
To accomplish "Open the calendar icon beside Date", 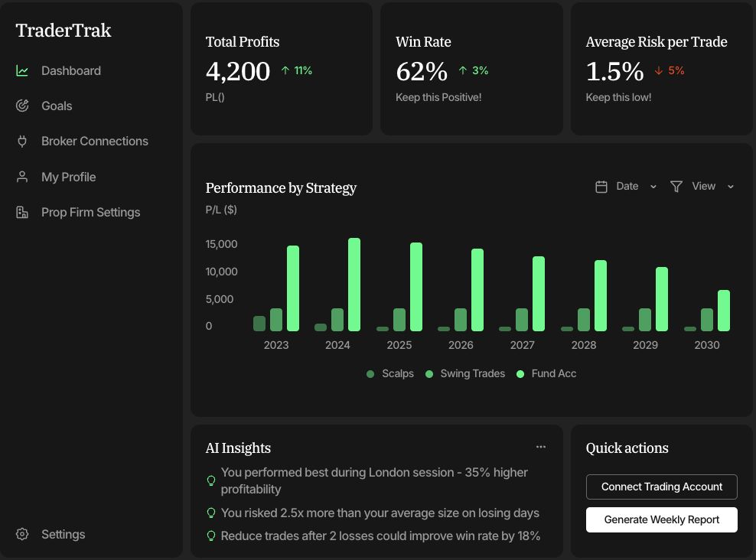I will tap(601, 186).
